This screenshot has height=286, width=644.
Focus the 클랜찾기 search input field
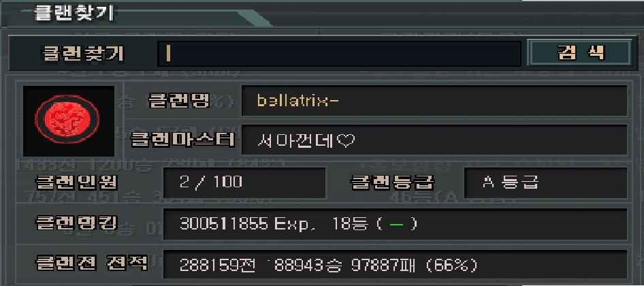[x=340, y=53]
